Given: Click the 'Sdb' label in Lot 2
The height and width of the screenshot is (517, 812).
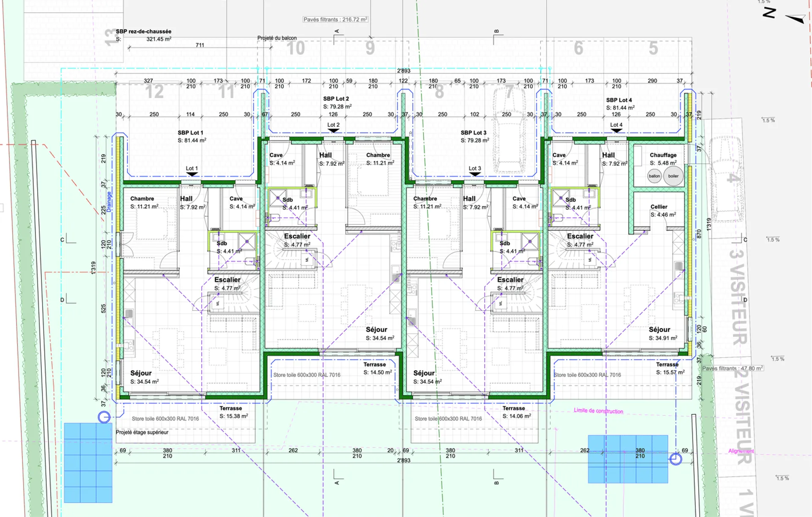Looking at the screenshot, I should coord(288,200).
